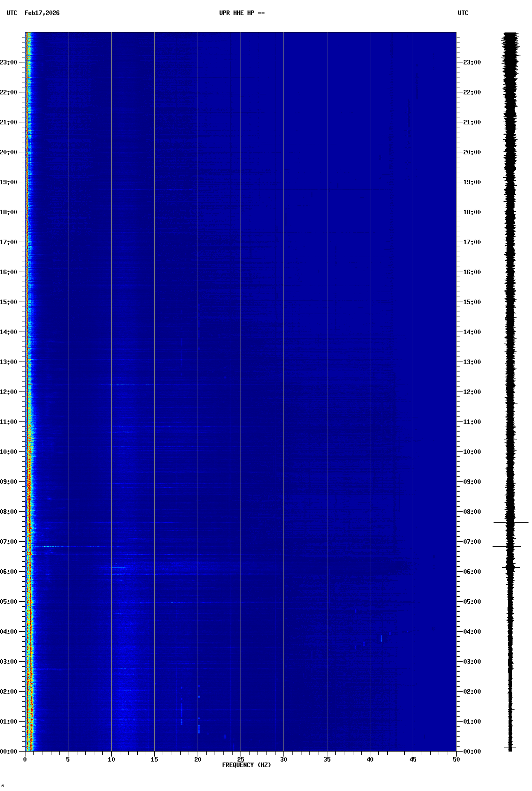Click the 40 tick label on frequency axis
This screenshot has width=532, height=791.
coord(370,760)
